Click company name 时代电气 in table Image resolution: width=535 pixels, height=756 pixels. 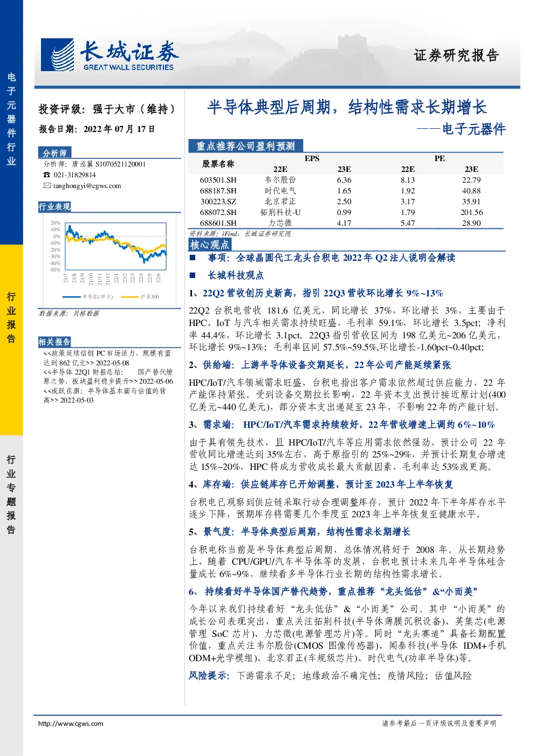click(x=280, y=191)
